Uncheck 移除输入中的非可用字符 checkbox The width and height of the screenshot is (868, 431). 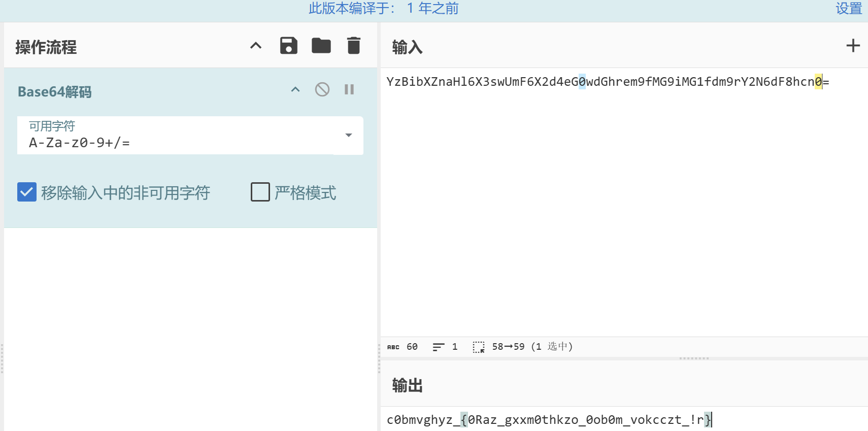27,192
